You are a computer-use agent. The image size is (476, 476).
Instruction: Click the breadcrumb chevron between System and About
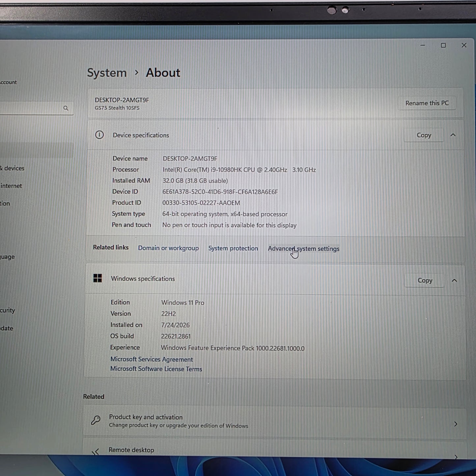136,72
